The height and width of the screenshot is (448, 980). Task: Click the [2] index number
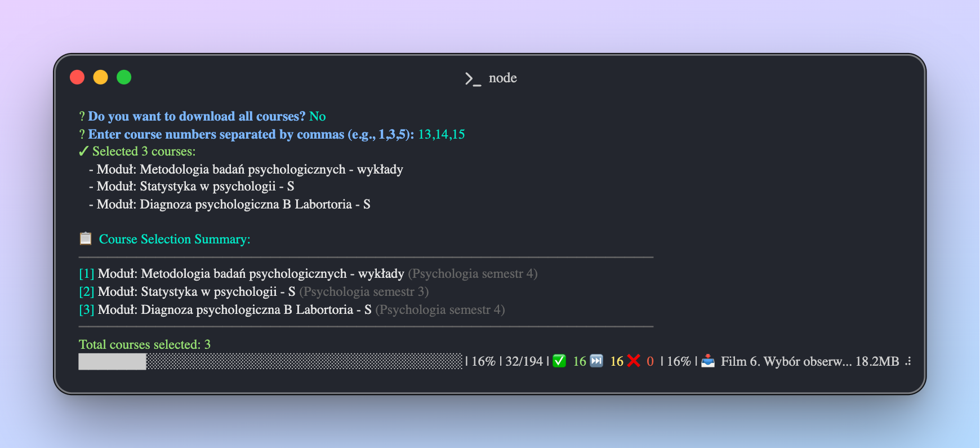87,291
